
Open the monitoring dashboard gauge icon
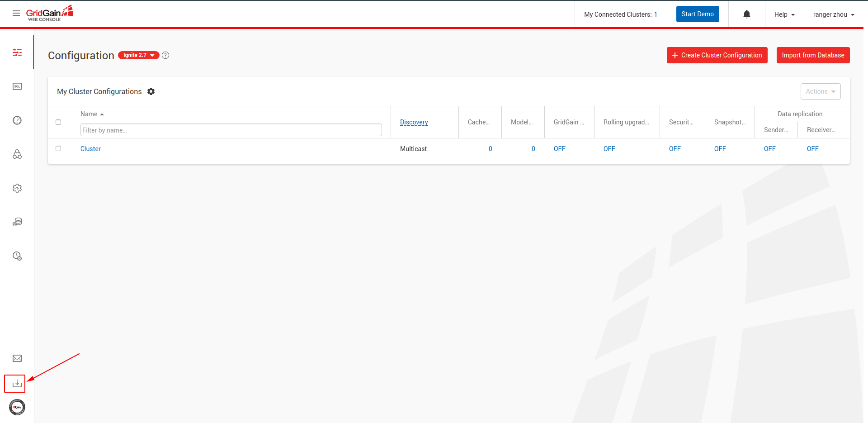[x=17, y=120]
